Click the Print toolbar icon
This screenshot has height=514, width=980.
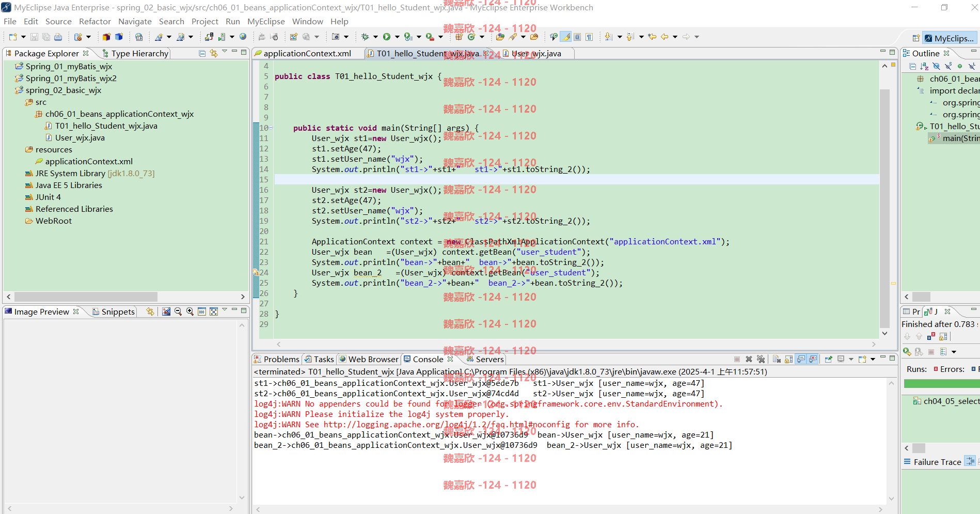pyautogui.click(x=58, y=37)
